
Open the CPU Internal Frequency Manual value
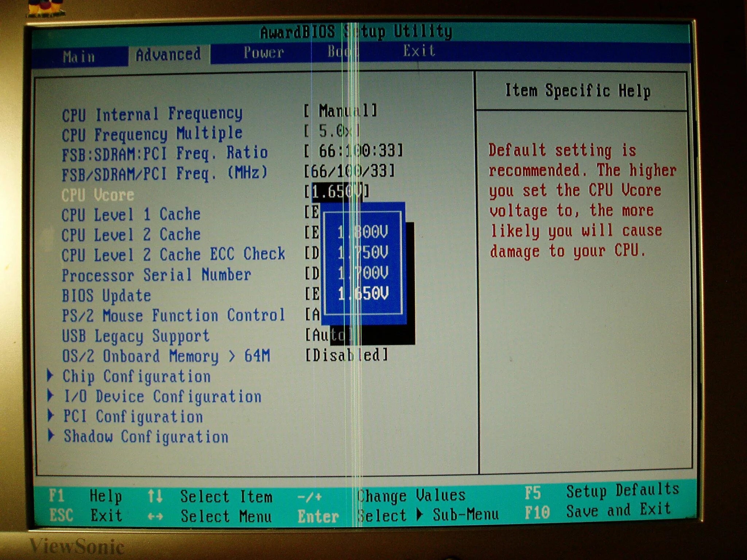pos(340,111)
